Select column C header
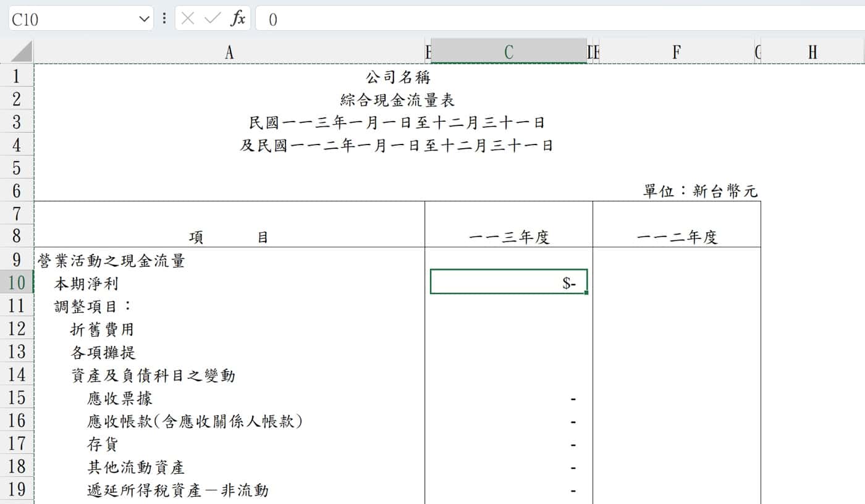Image resolution: width=865 pixels, height=504 pixels. pyautogui.click(x=508, y=52)
